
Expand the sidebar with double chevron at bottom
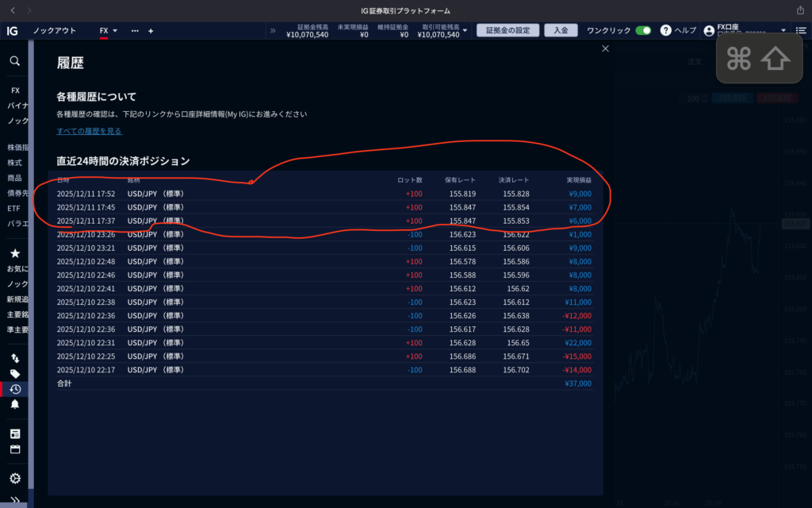tap(14, 500)
